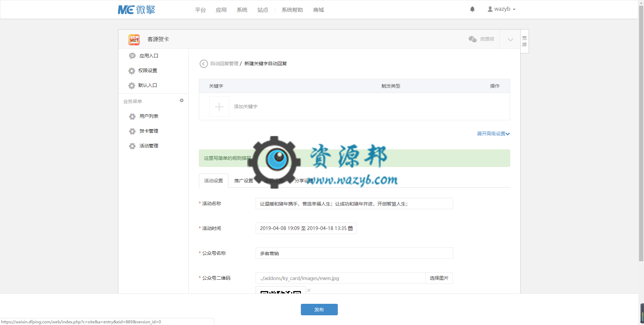Screen dimensions: 644x325
Task: Click the 关键字 column header
Action: tap(216, 86)
